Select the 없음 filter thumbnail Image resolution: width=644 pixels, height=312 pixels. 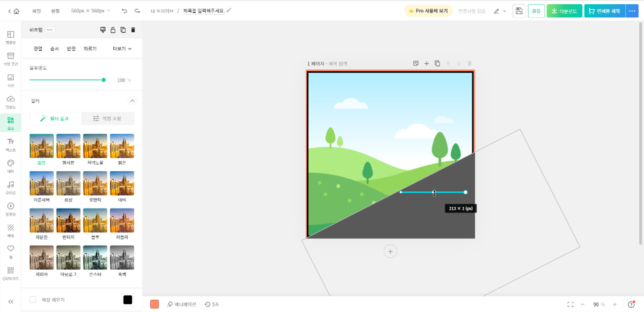(x=42, y=146)
